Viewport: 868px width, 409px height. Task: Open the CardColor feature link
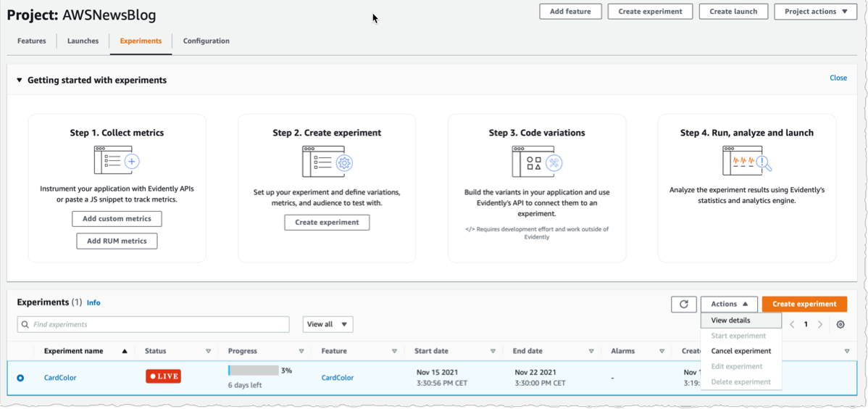click(338, 377)
